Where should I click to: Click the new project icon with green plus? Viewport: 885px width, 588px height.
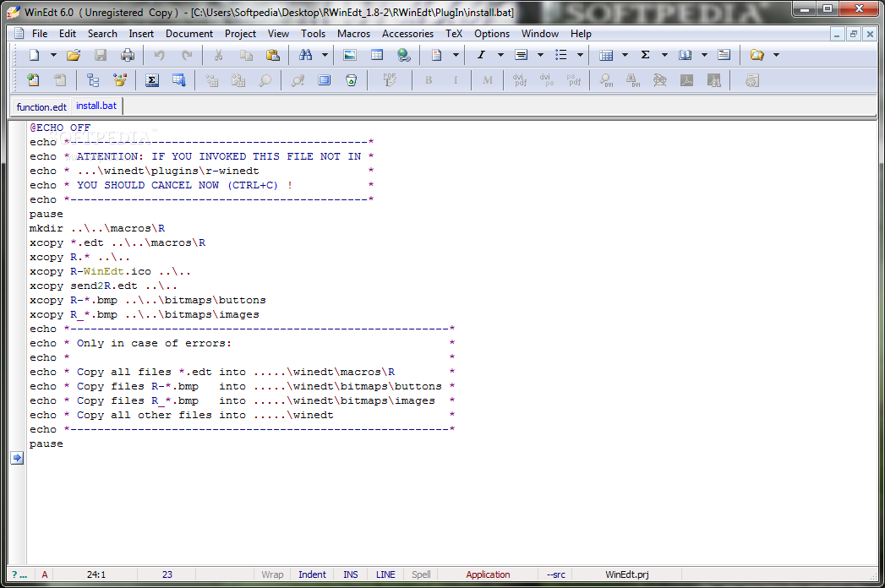pos(33,81)
